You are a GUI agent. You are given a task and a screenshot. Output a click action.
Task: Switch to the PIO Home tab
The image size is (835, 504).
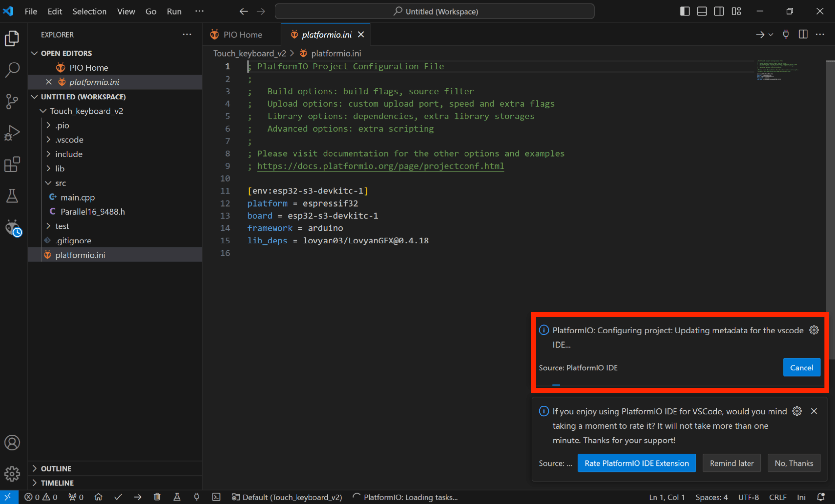242,34
